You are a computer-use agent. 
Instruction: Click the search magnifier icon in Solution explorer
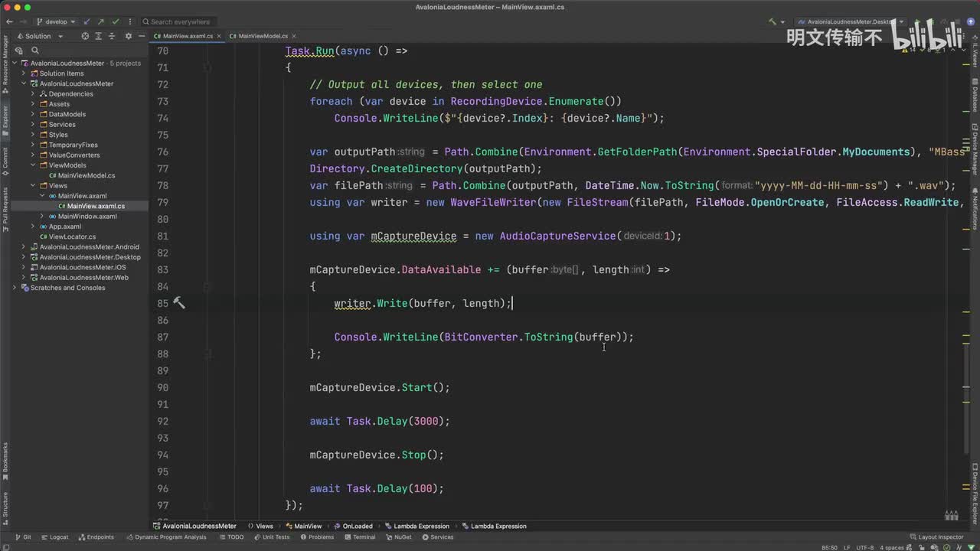point(35,51)
